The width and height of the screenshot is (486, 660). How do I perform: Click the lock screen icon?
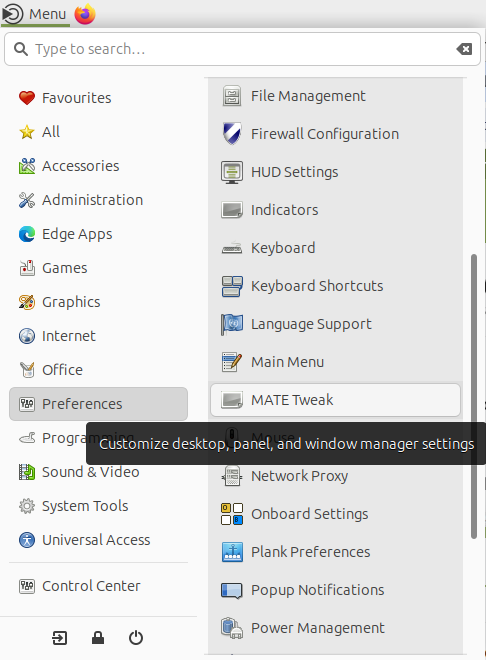[98, 638]
